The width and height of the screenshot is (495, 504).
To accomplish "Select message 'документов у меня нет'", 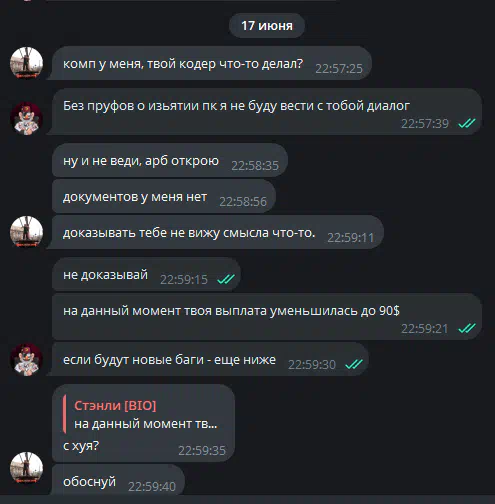I will 164,196.
